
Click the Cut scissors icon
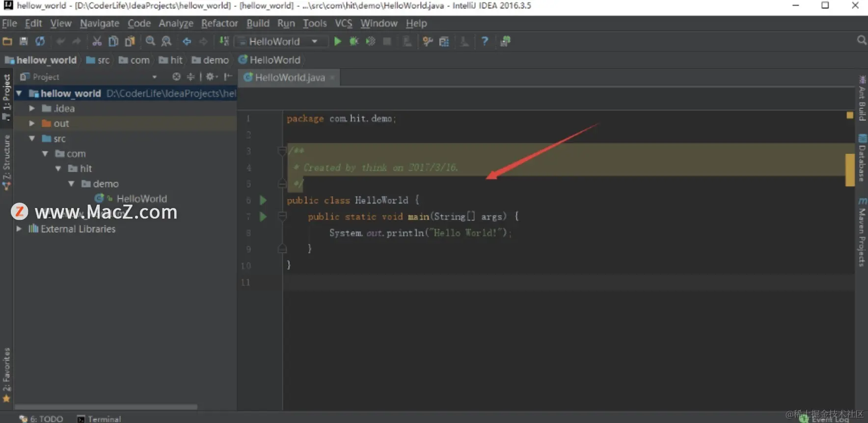click(97, 42)
